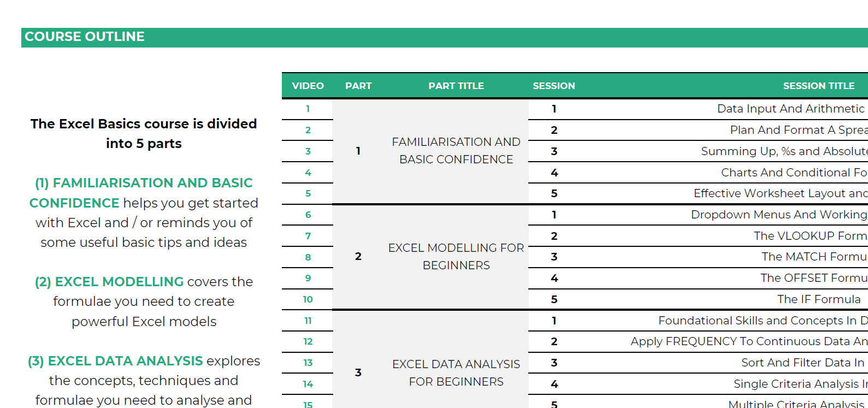Image resolution: width=868 pixels, height=408 pixels.
Task: Click the SESSION column header
Action: pos(553,86)
